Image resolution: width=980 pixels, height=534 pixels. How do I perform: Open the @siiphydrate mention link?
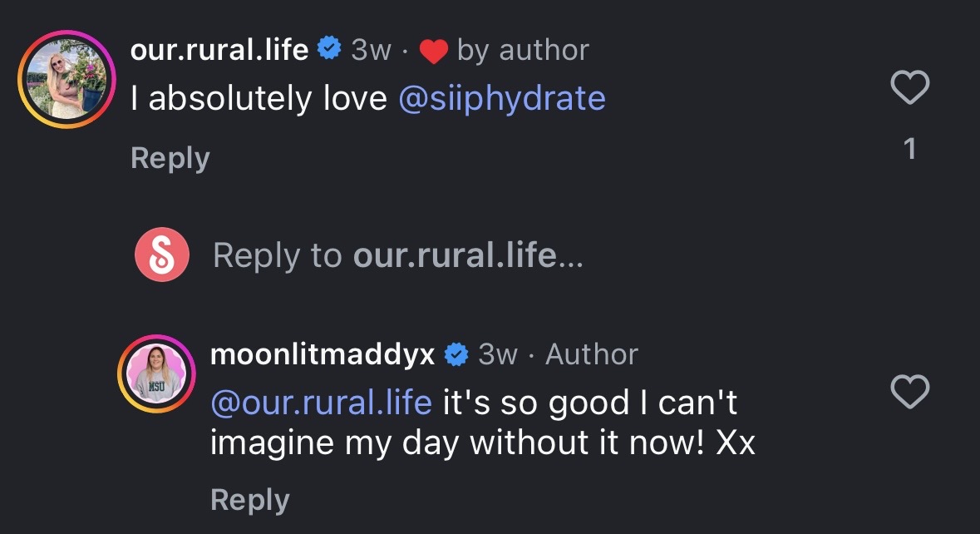tap(502, 99)
